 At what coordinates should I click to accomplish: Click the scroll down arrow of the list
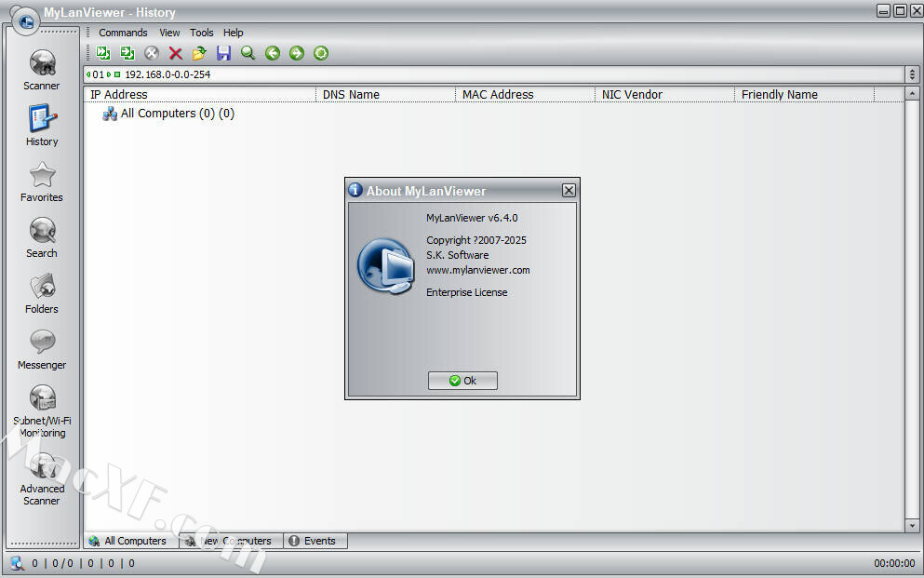pos(912,526)
